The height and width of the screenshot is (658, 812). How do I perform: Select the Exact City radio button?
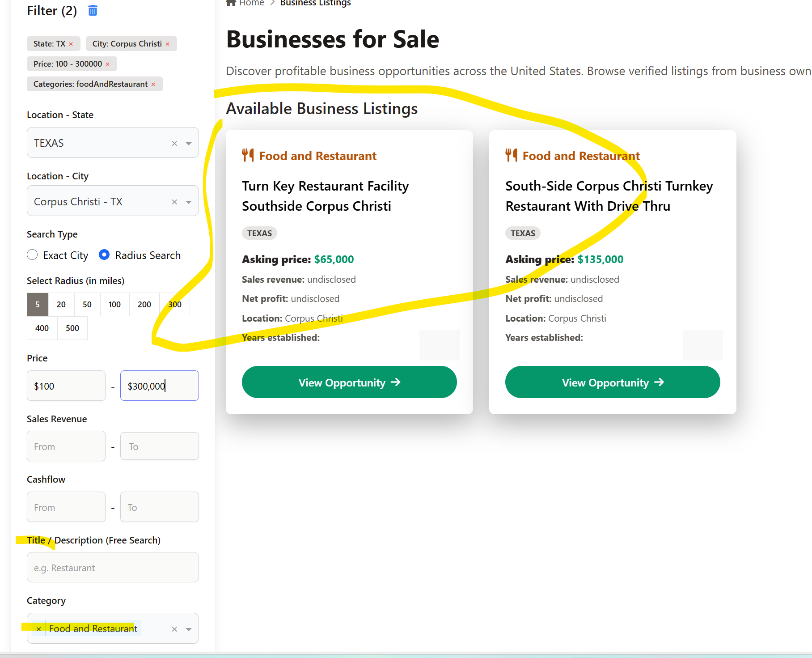point(32,255)
